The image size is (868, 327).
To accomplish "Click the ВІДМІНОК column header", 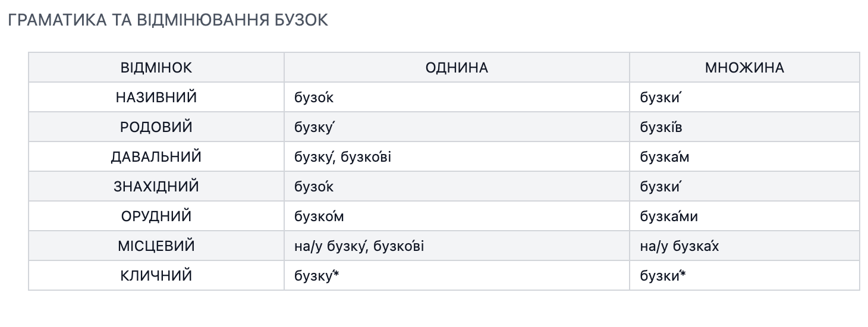I will [x=156, y=68].
